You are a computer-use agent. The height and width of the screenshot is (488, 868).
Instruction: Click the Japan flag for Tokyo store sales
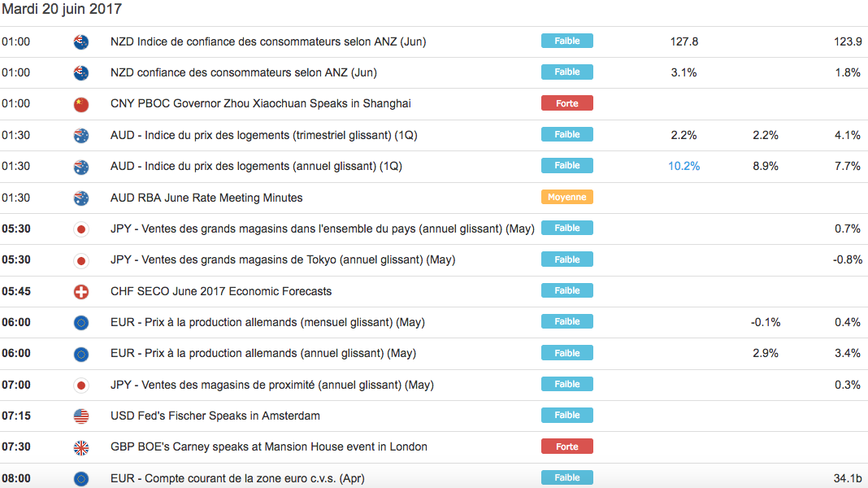coord(80,260)
